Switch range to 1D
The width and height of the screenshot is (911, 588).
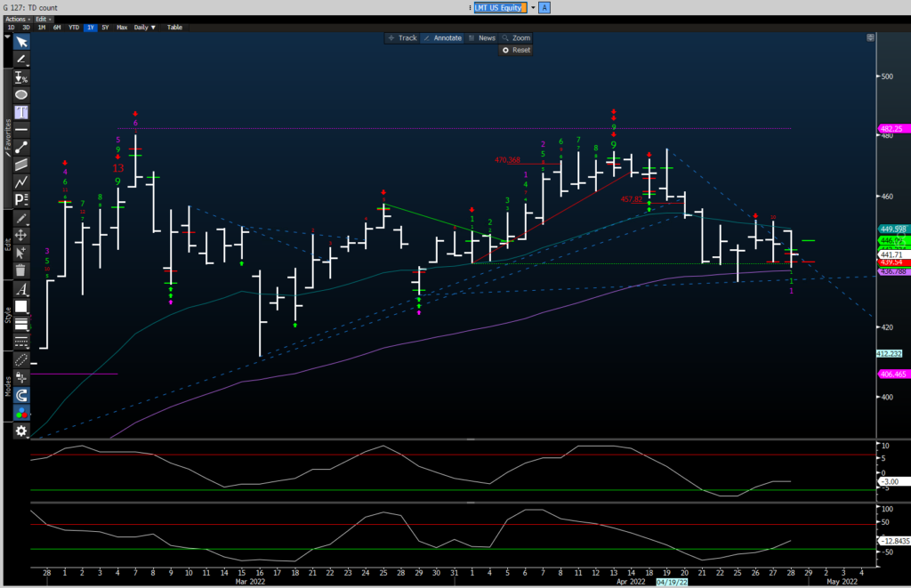click(x=11, y=28)
